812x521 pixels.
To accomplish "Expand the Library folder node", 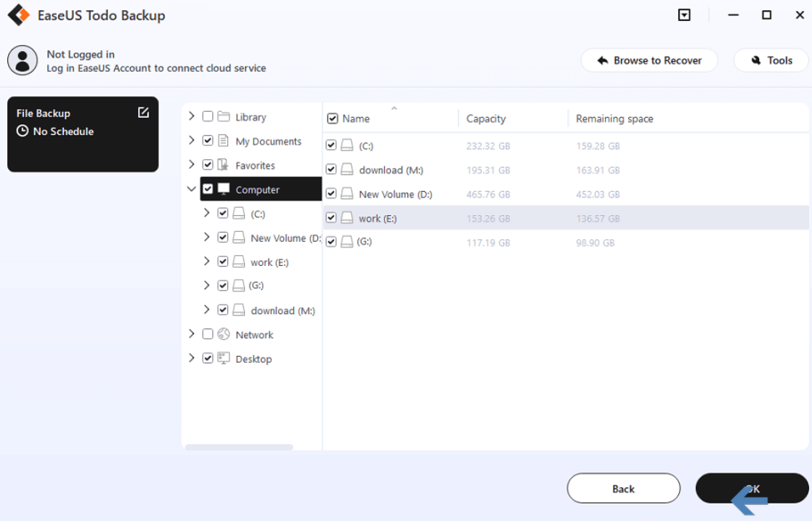I will coord(192,116).
